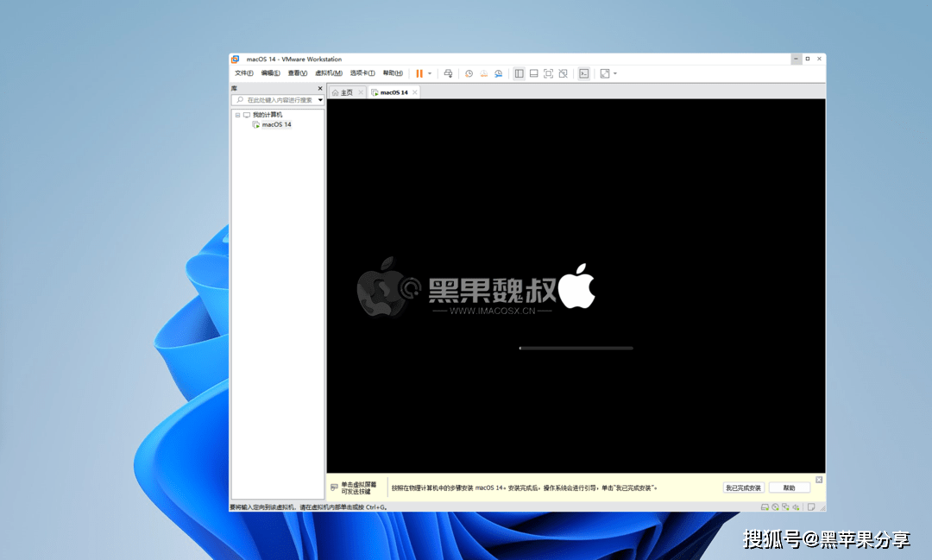
Task: Click the hard disk status icon
Action: click(x=765, y=507)
